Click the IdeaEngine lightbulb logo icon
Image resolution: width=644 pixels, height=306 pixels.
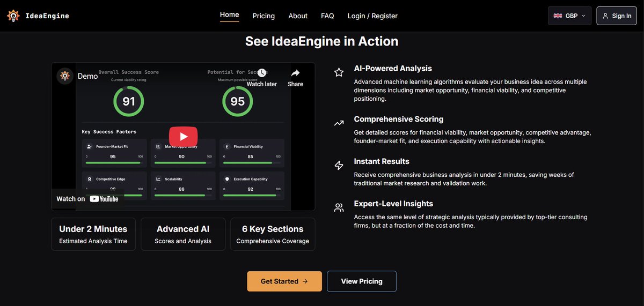pyautogui.click(x=13, y=16)
